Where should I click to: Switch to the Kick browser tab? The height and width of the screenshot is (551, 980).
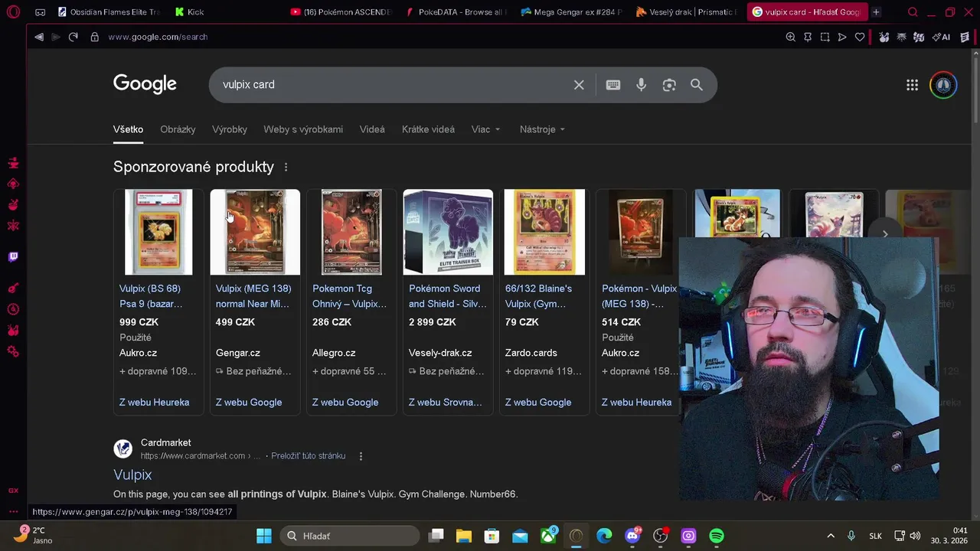point(225,12)
